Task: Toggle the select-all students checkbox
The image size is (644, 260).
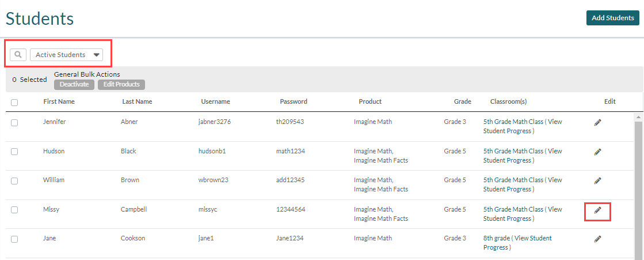Action: click(14, 103)
